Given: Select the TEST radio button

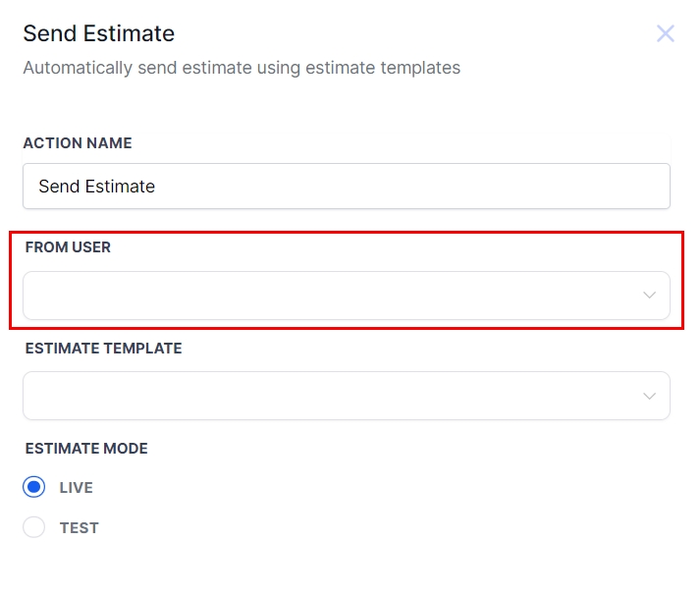Looking at the screenshot, I should tap(34, 527).
